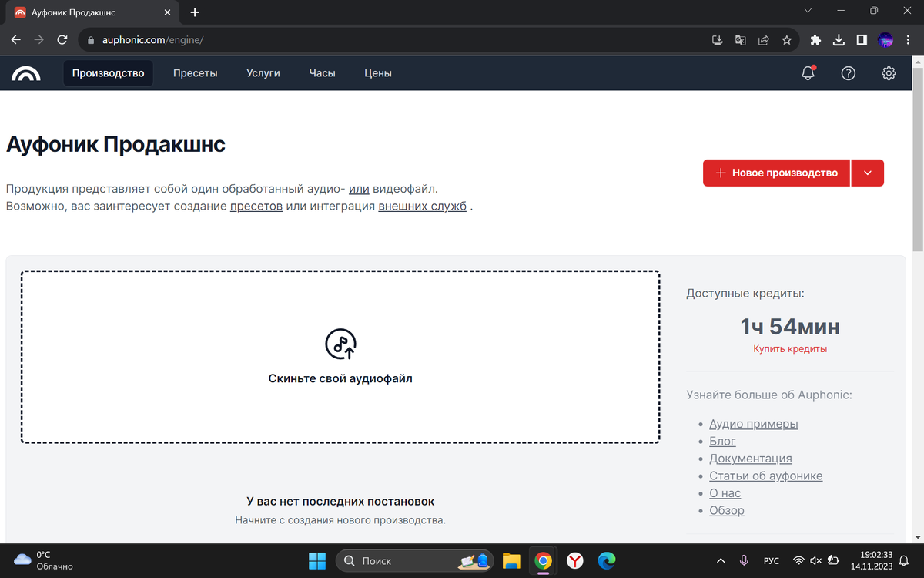Click the Скиньте свой аудиофайл drop zone
Viewport: 924px width, 578px height.
(x=340, y=357)
